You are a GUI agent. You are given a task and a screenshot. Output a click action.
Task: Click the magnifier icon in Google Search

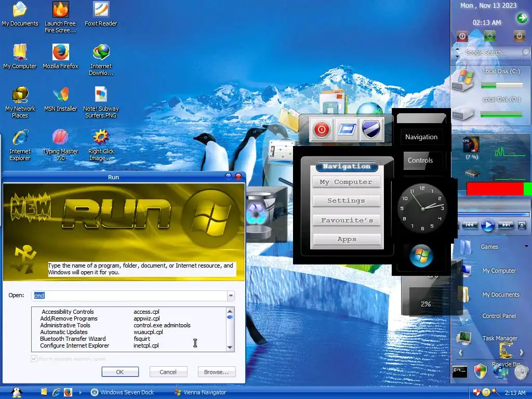[x=525, y=52]
